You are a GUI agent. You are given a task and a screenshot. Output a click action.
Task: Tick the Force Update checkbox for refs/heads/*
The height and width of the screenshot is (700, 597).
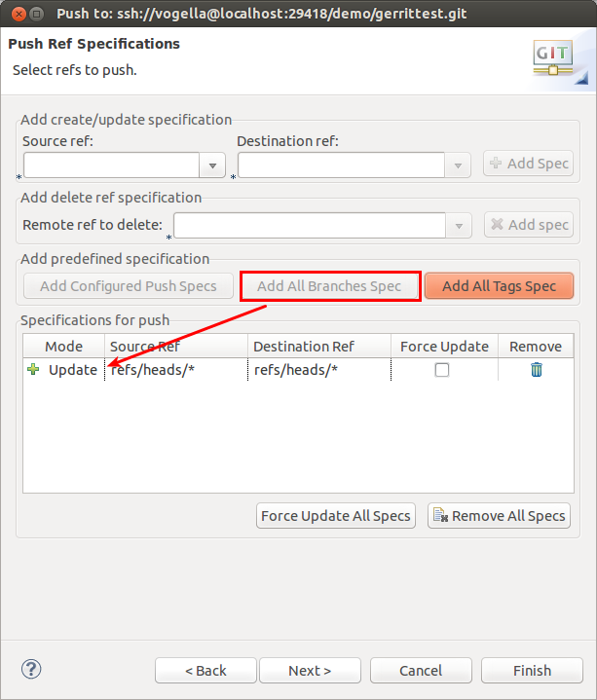(442, 370)
